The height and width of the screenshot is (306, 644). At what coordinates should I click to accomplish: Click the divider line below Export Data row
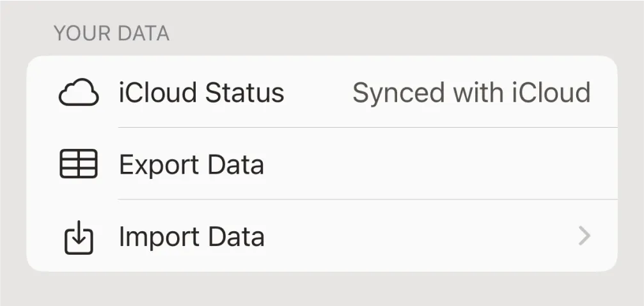pos(368,199)
